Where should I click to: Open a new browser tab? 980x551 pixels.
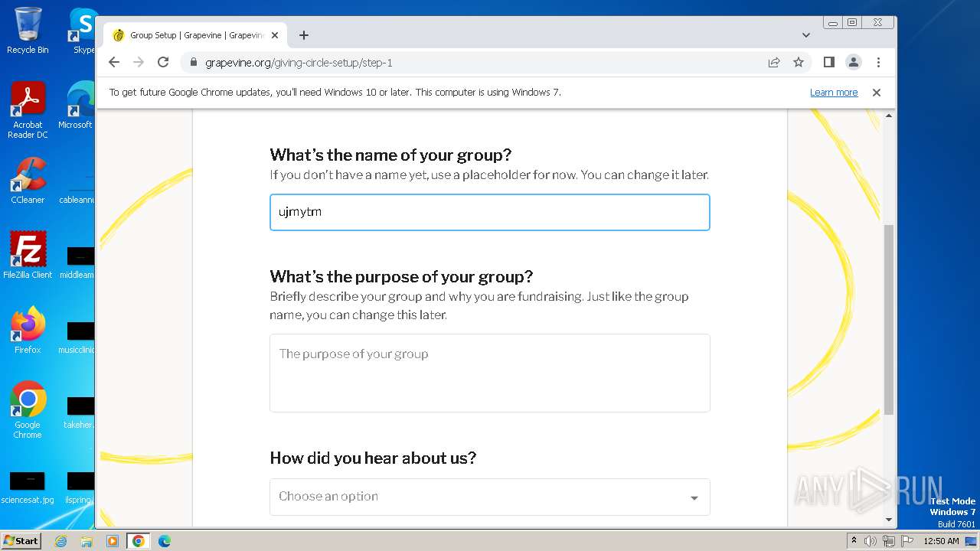click(304, 35)
